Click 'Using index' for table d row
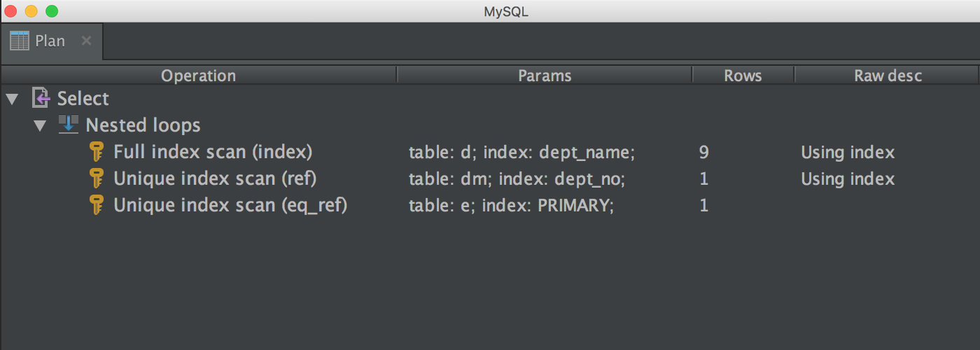Image resolution: width=980 pixels, height=350 pixels. click(848, 153)
